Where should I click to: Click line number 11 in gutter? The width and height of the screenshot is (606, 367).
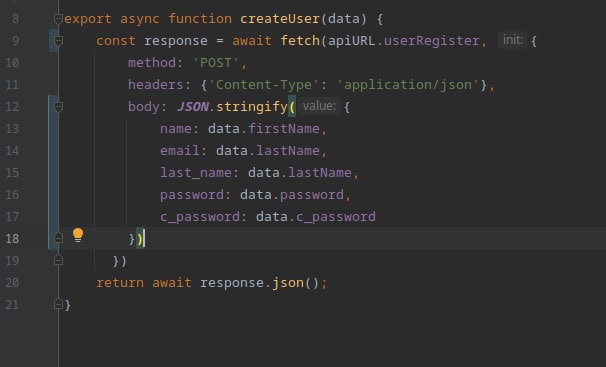pyautogui.click(x=12, y=85)
